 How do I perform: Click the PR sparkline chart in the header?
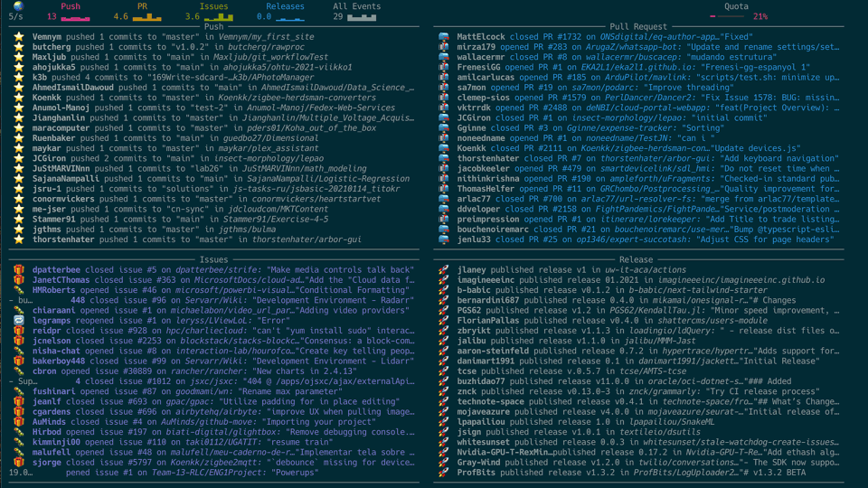(x=147, y=16)
